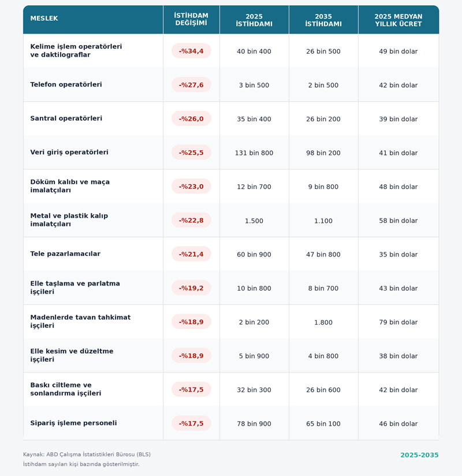Click the 79 bin dolar wage cell
Viewport: 462px width, 476px height.
(x=398, y=322)
